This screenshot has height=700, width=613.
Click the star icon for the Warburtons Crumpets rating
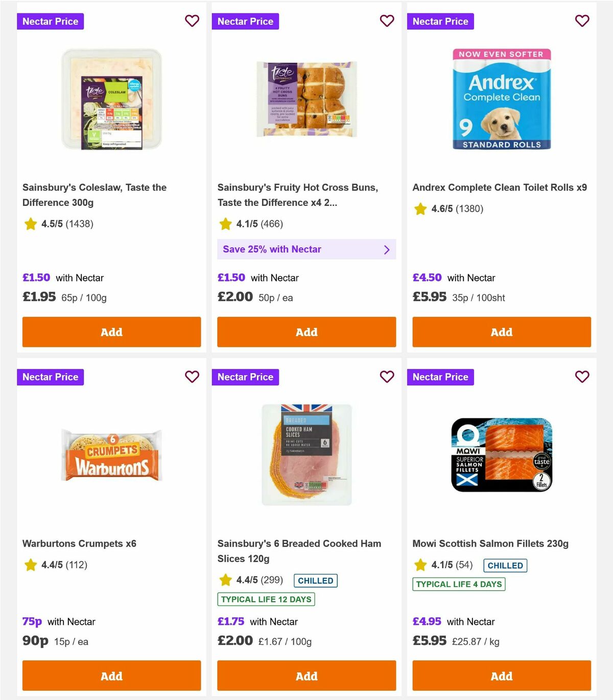(x=30, y=565)
